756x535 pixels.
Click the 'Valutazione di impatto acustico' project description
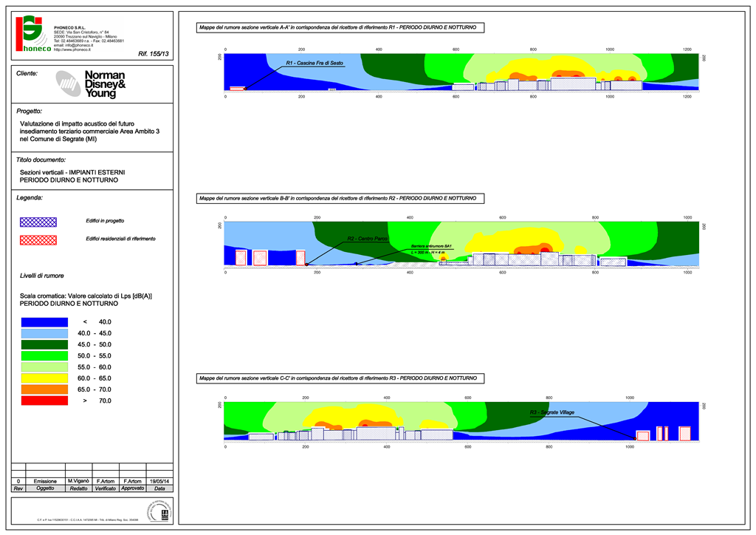[89, 132]
